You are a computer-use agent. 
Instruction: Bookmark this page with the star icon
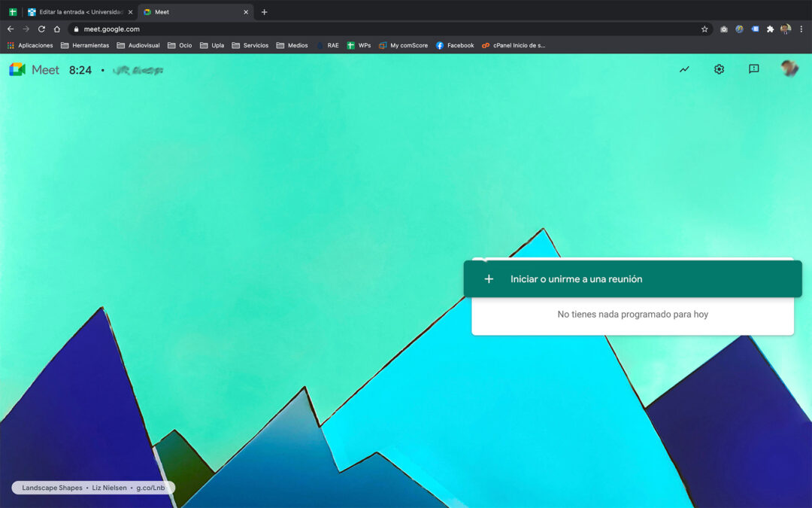click(x=704, y=29)
